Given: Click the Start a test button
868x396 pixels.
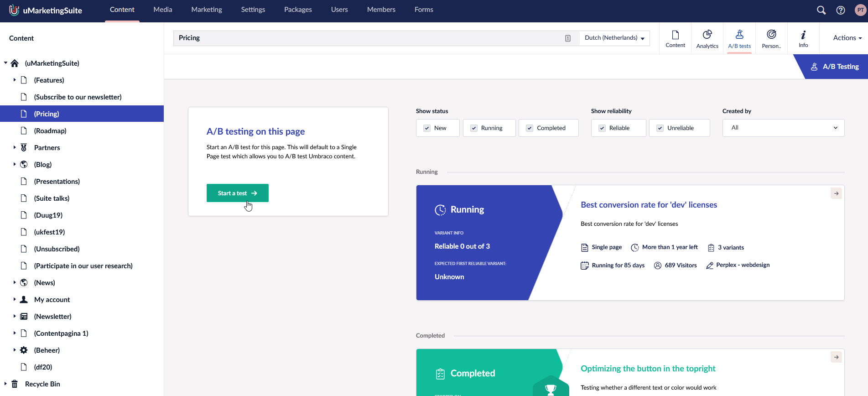Looking at the screenshot, I should [x=237, y=193].
